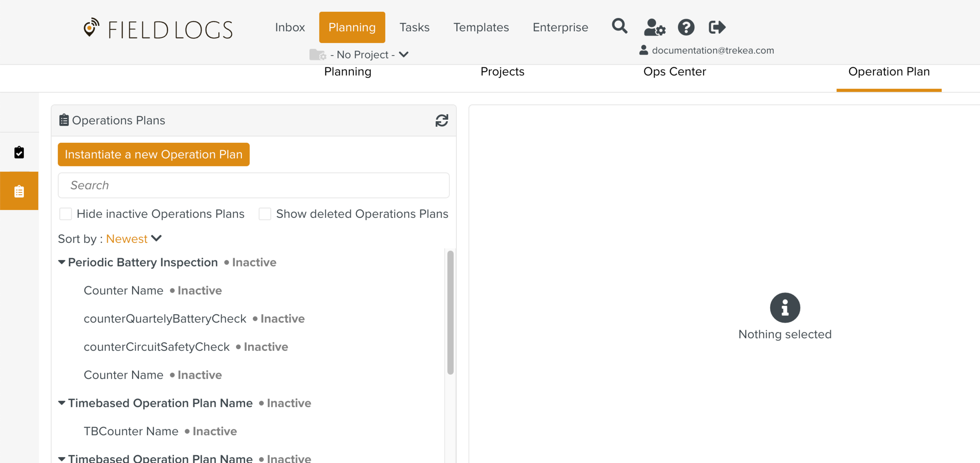Image resolution: width=980 pixels, height=463 pixels.
Task: Open the Templates menu
Action: [x=481, y=27]
